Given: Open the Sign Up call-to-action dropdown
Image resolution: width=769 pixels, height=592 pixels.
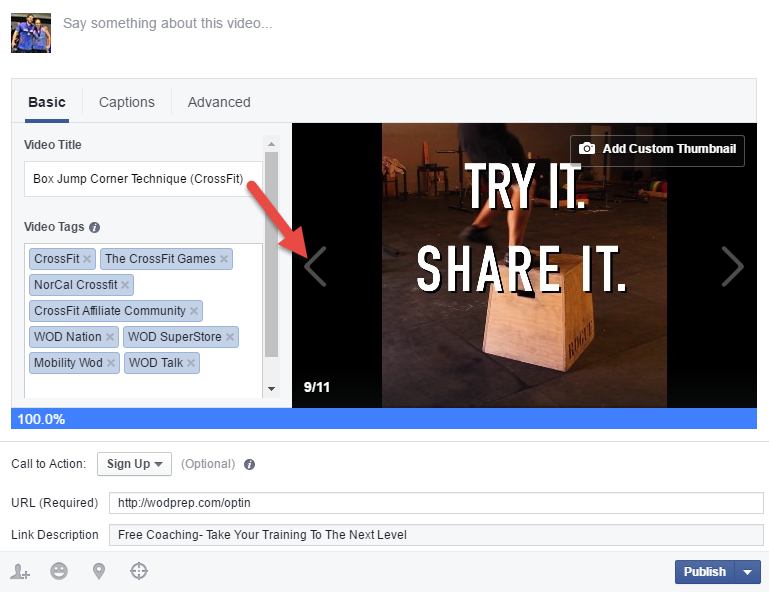Looking at the screenshot, I should click(x=134, y=464).
